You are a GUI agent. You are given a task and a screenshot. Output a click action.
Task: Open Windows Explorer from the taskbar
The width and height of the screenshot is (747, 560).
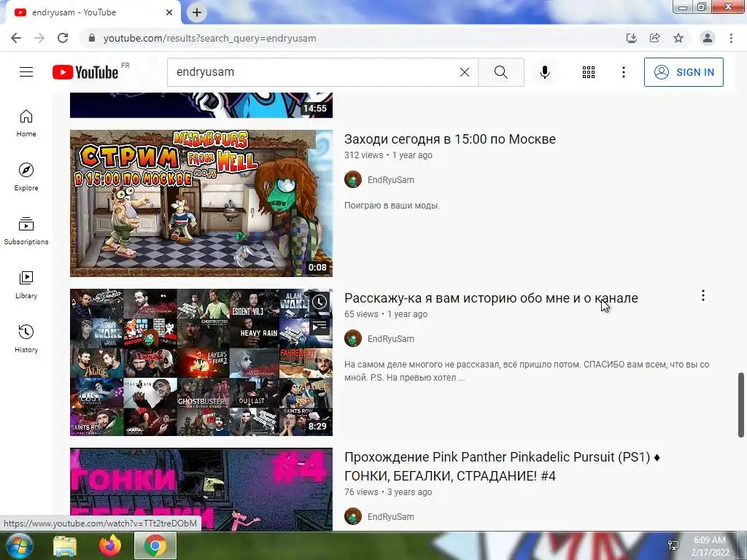coord(65,545)
